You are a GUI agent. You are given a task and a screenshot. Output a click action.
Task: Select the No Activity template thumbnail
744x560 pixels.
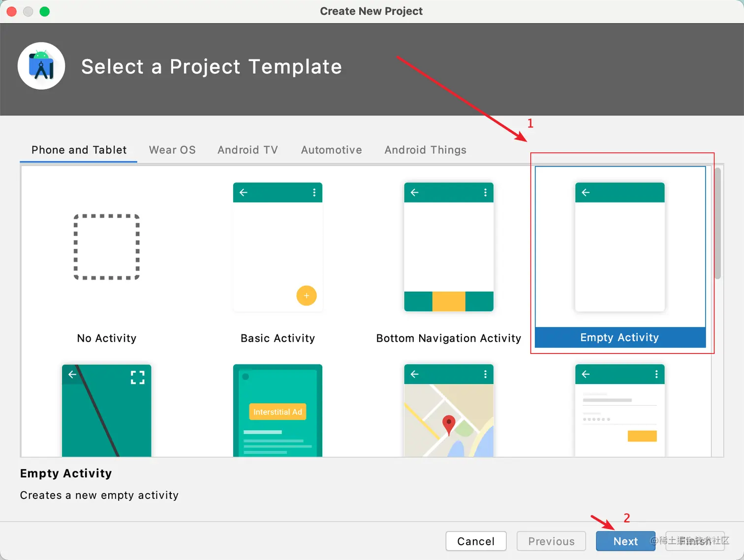tap(107, 247)
